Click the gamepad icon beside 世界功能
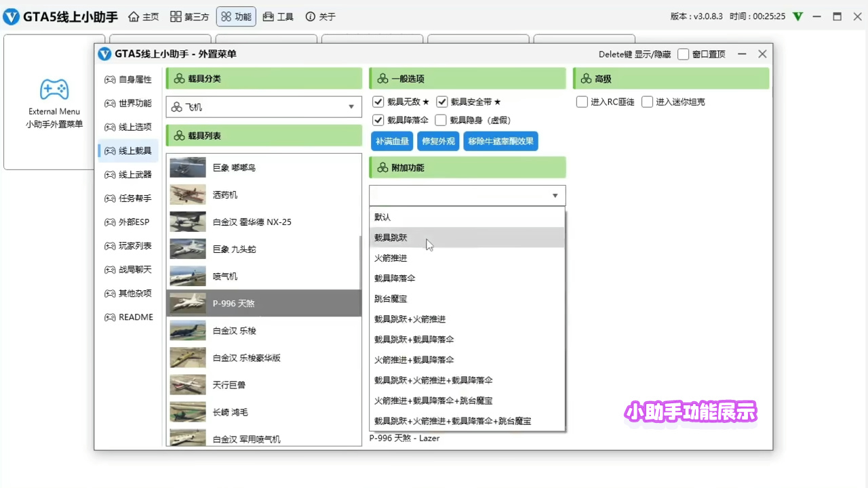Screen dimensions: 868x488 pos(110,103)
